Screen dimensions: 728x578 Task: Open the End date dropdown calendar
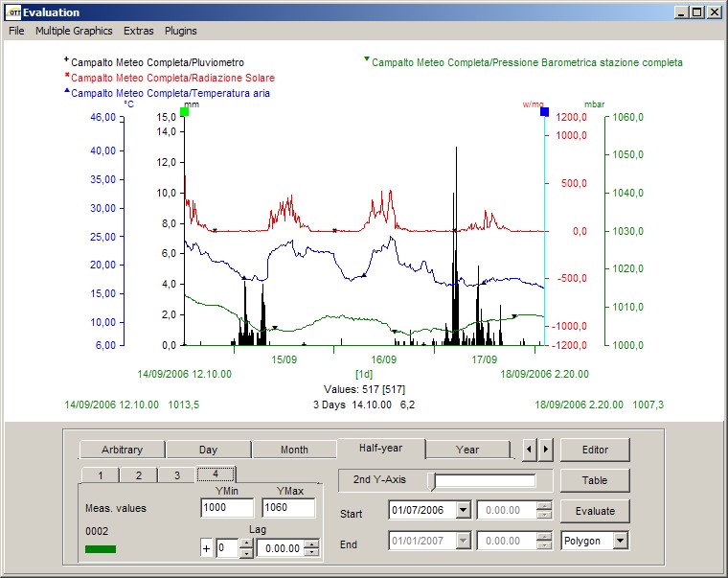coord(463,541)
